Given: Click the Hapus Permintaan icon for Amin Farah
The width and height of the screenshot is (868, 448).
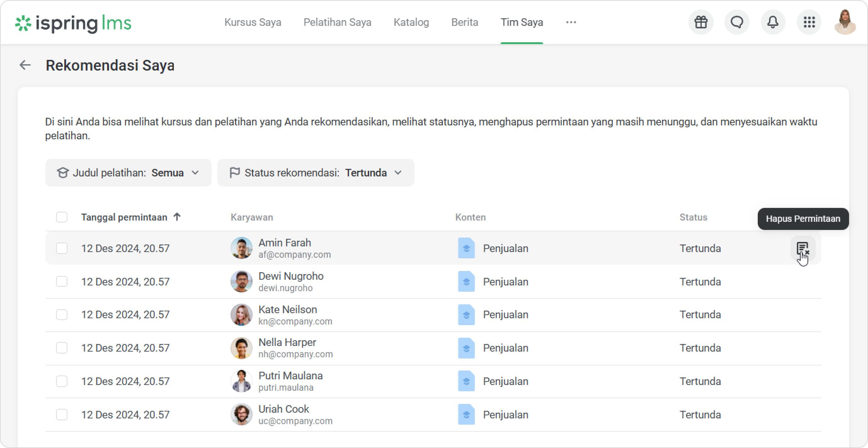Looking at the screenshot, I should 802,249.
